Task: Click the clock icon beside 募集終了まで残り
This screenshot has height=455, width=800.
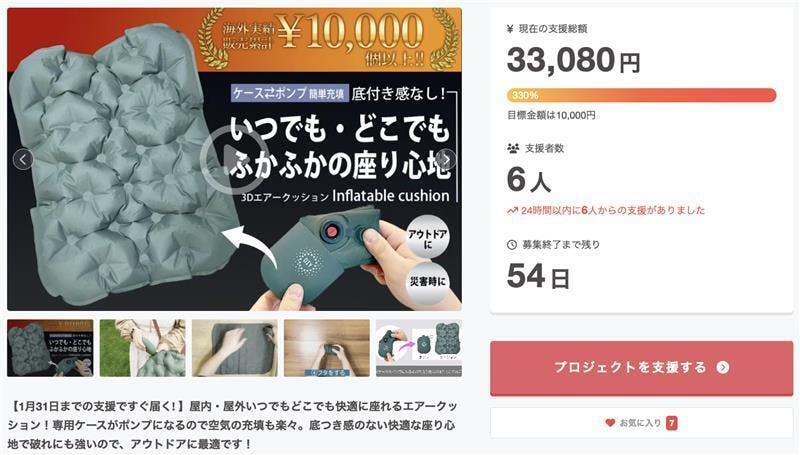Action: [512, 244]
